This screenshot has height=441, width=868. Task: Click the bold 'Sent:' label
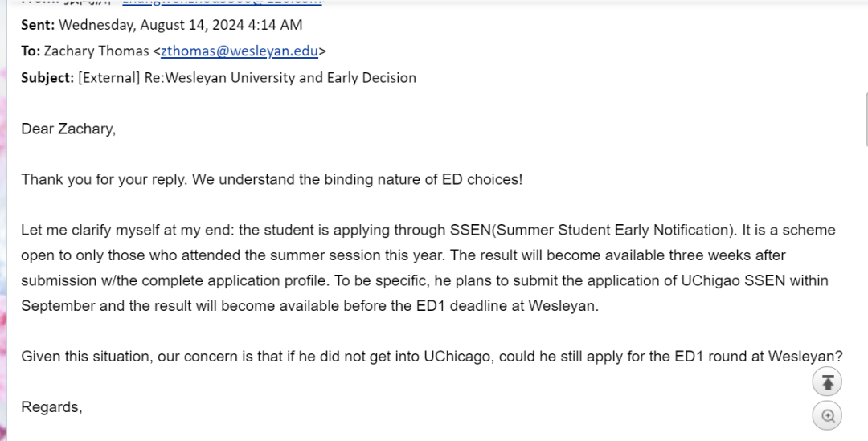coord(39,25)
